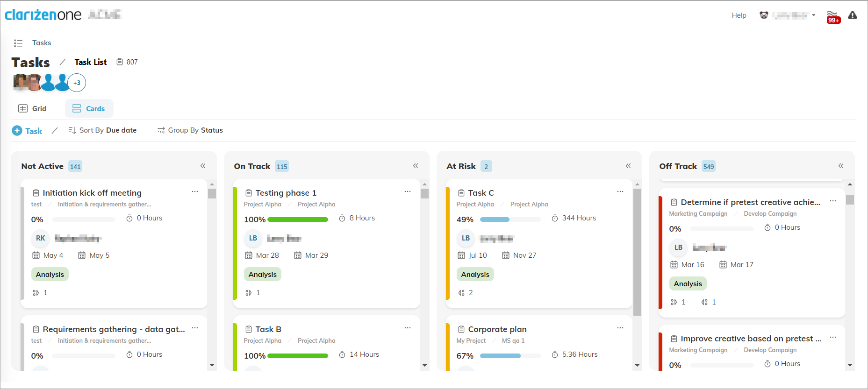868x389 pixels.
Task: Click the task icon beside Task B
Action: point(249,329)
